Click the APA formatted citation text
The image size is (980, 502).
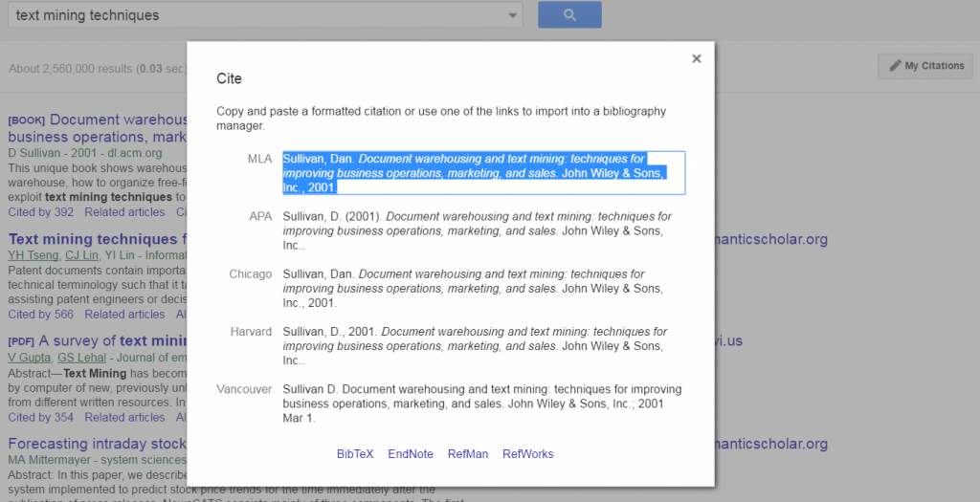coord(477,230)
